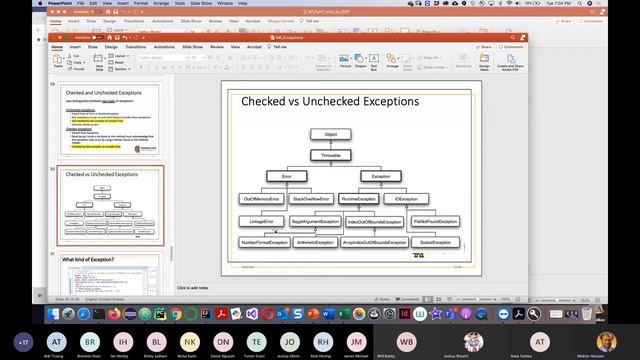Image resolution: width=640 pixels, height=360 pixels.
Task: Open the font name combo box
Action: point(163,58)
